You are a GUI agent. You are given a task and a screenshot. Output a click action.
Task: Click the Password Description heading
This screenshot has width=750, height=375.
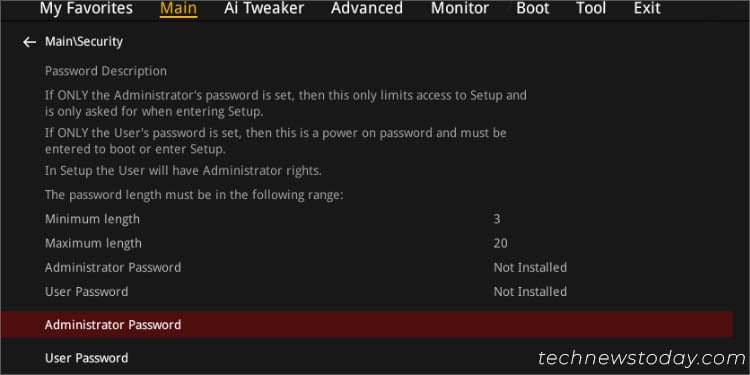coord(106,71)
